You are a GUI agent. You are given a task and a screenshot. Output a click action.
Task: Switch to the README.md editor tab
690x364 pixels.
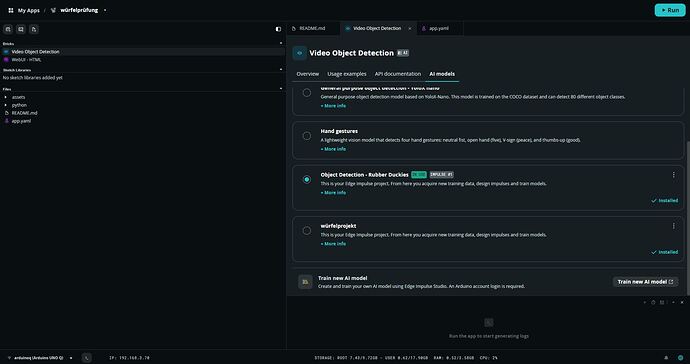312,28
